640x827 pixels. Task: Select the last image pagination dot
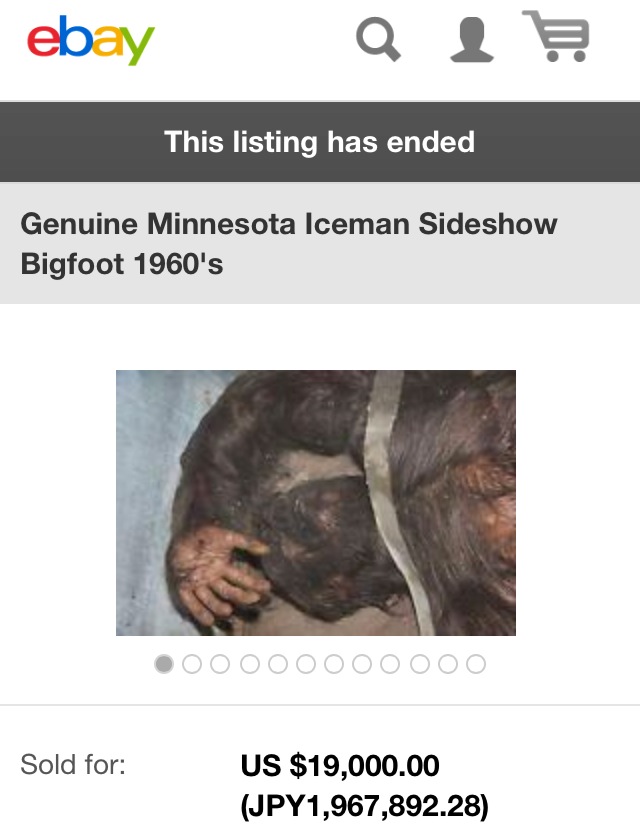pos(476,663)
